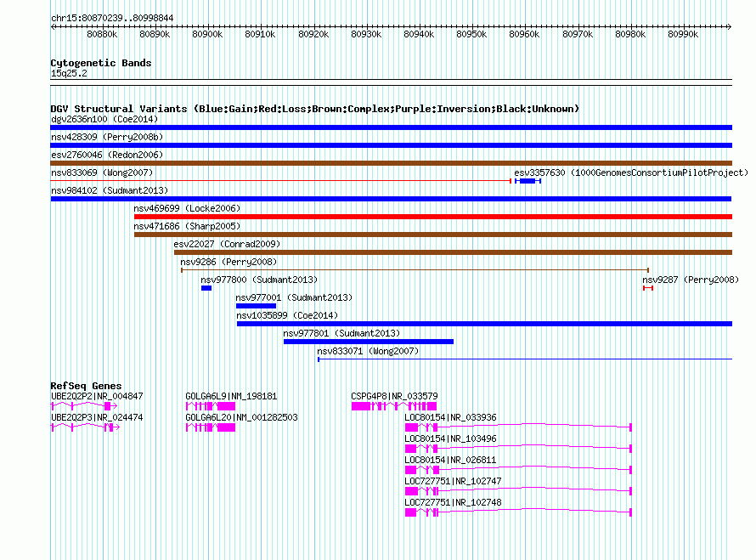756x560 pixels.
Task: Open LOC727751|NR_102748 gene label
Action: click(x=454, y=502)
